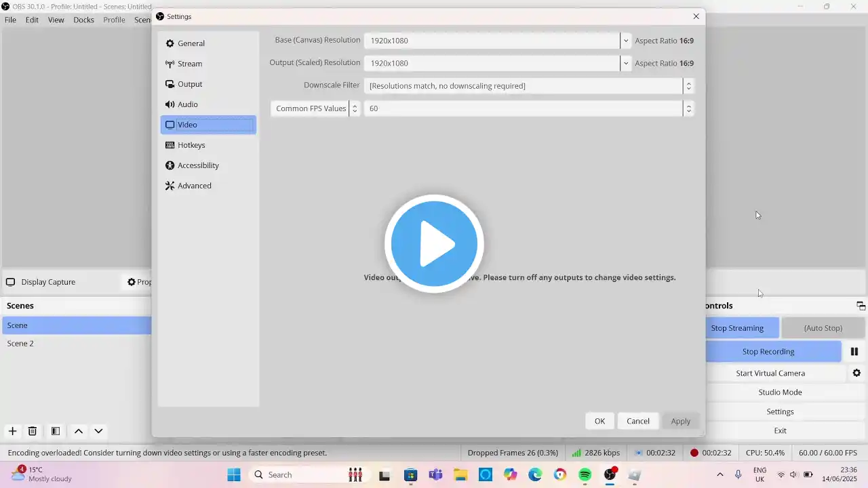Select 'Scene 2' in Scenes list
Screen dimensions: 868x488
tap(77, 344)
